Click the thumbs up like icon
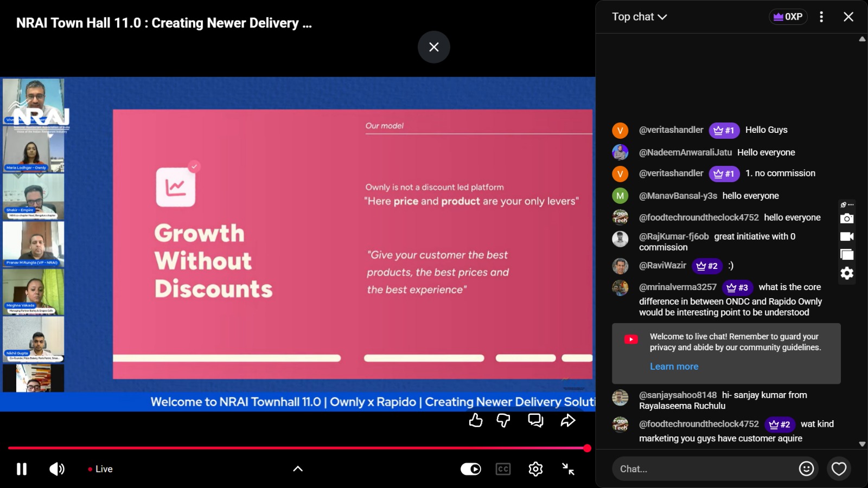The height and width of the screenshot is (488, 868). click(476, 420)
